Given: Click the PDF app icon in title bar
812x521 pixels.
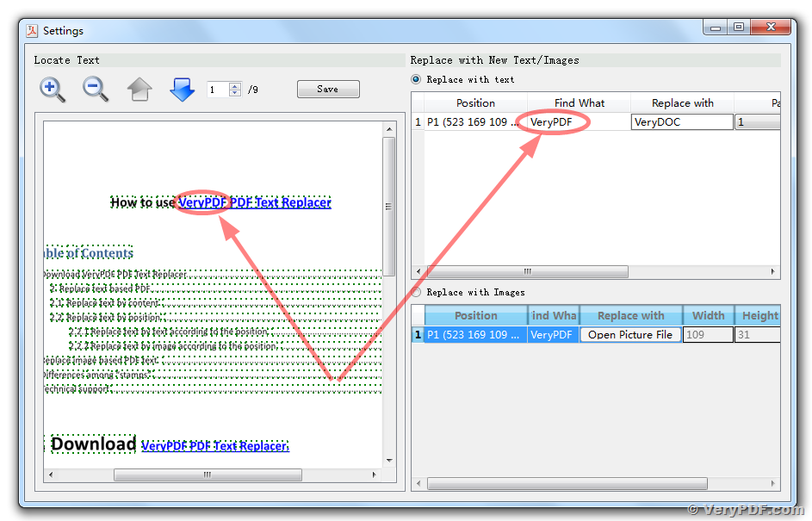Looking at the screenshot, I should pyautogui.click(x=32, y=31).
